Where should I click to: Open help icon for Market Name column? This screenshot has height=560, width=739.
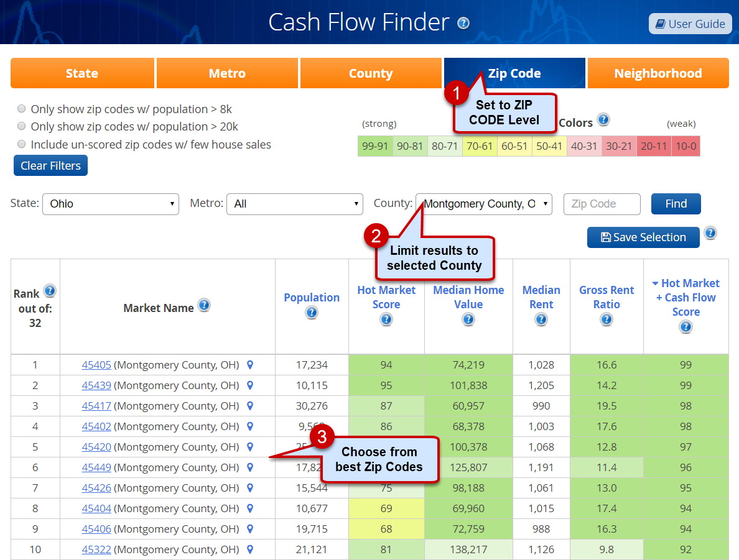pyautogui.click(x=203, y=305)
